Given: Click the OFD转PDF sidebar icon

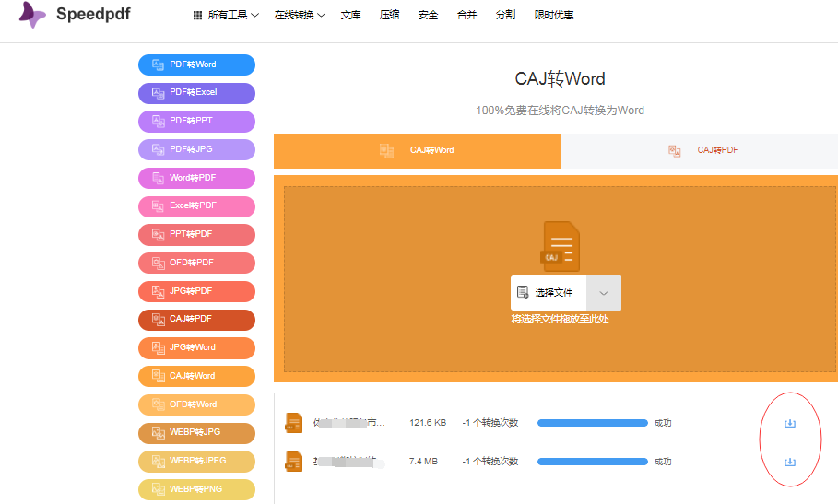Looking at the screenshot, I should click(x=159, y=263).
